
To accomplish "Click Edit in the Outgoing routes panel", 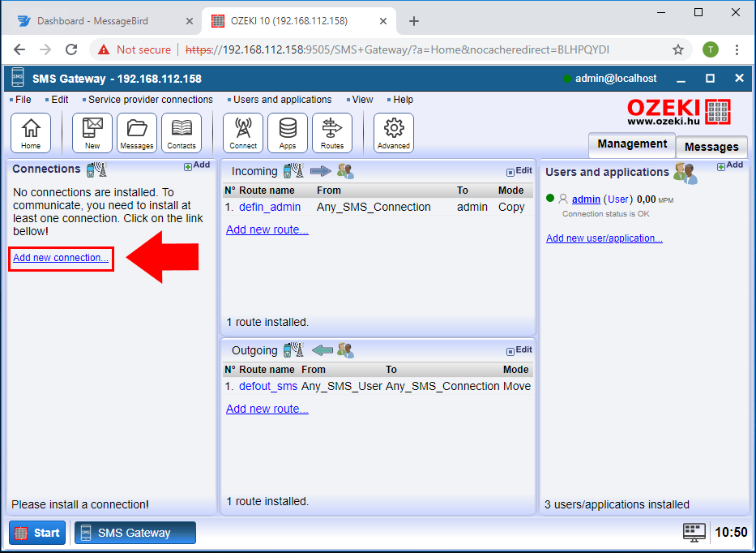I will coord(519,350).
